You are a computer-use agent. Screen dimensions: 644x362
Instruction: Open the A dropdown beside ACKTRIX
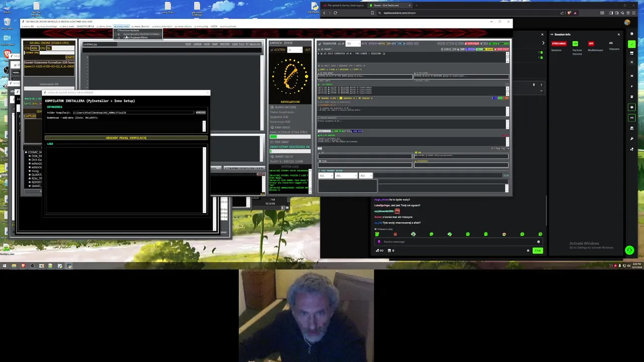pyautogui.click(x=294, y=50)
